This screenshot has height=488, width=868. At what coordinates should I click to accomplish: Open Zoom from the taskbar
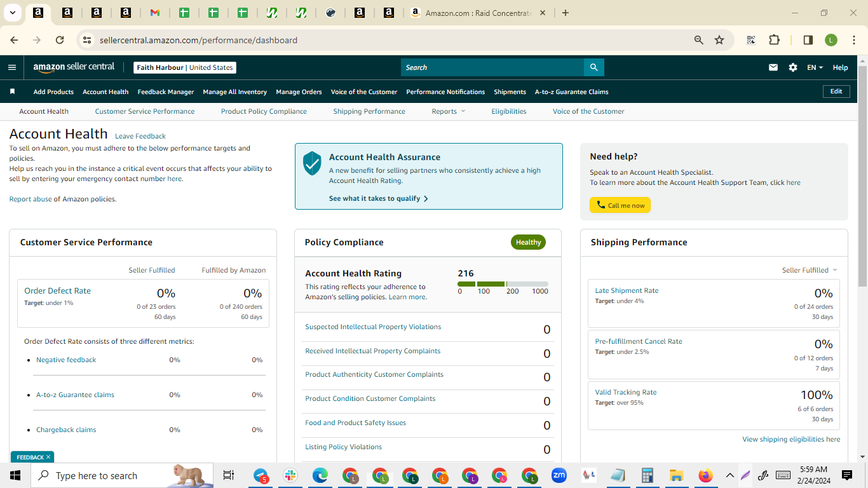559,475
